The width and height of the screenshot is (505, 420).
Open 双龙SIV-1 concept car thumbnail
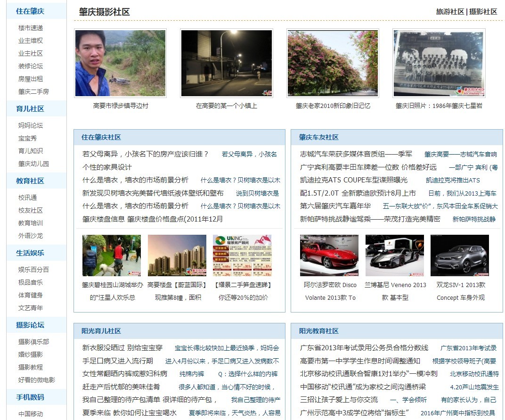pos(460,255)
